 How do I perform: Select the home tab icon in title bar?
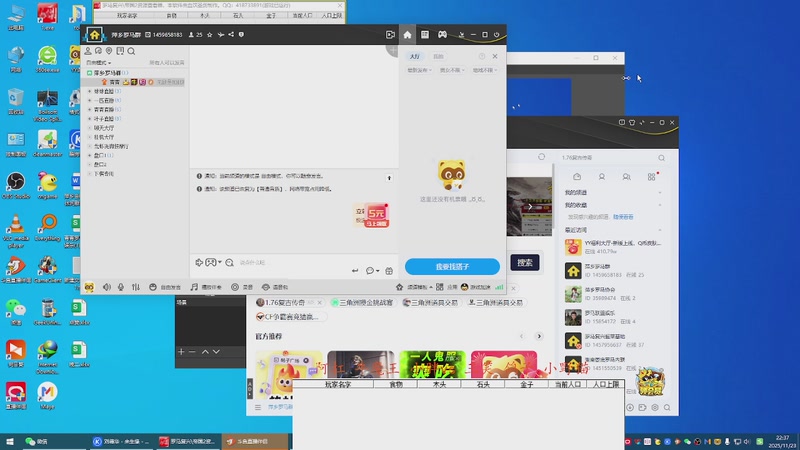(x=407, y=35)
